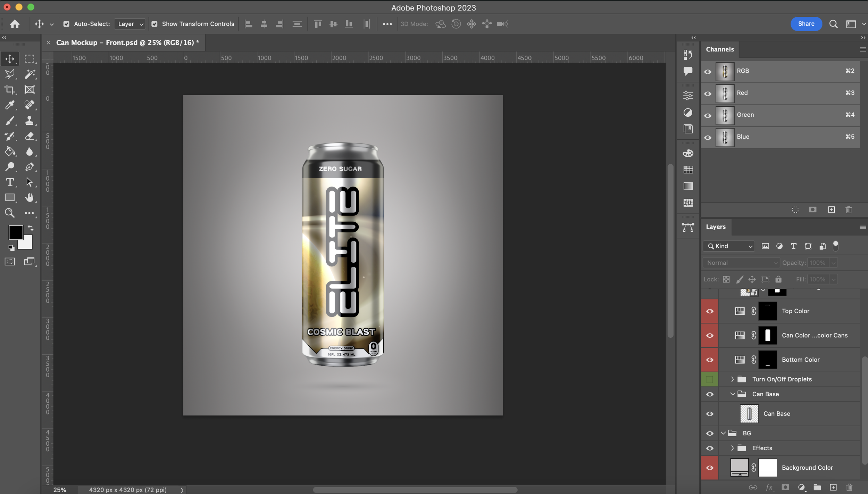Hide the Top Color layer
Image resolution: width=868 pixels, height=494 pixels.
(x=710, y=311)
